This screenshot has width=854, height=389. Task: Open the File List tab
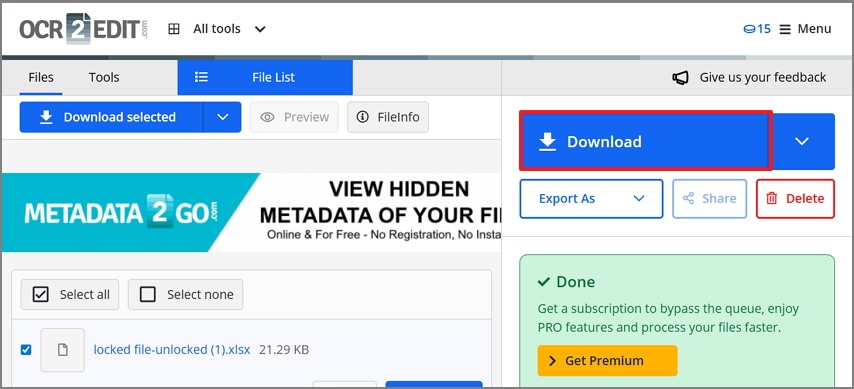point(265,77)
